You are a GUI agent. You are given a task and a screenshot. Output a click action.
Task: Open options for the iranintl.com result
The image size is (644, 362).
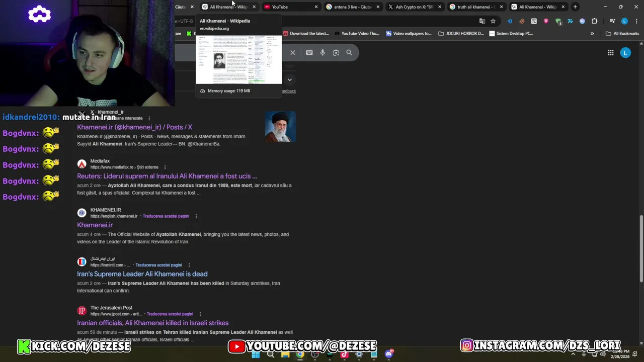(x=189, y=265)
